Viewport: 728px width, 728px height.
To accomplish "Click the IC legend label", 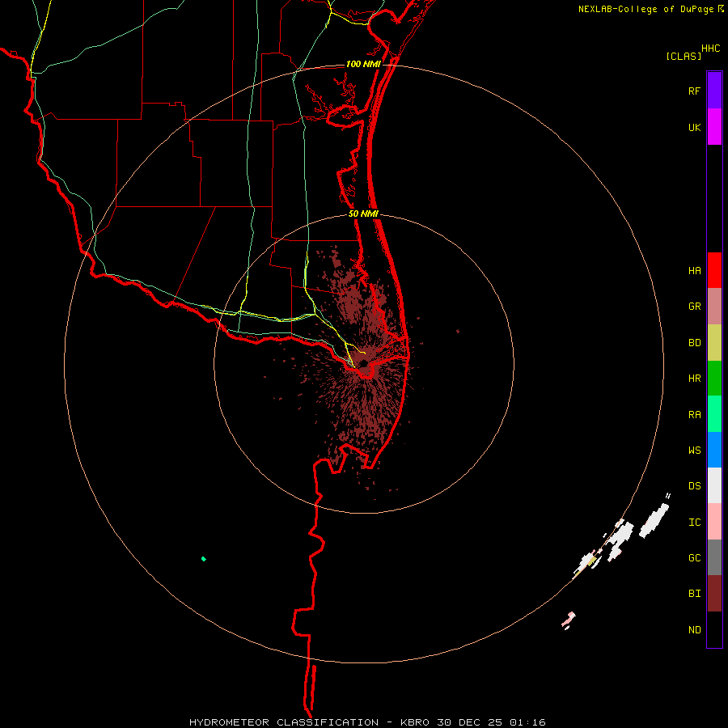I will click(x=694, y=522).
